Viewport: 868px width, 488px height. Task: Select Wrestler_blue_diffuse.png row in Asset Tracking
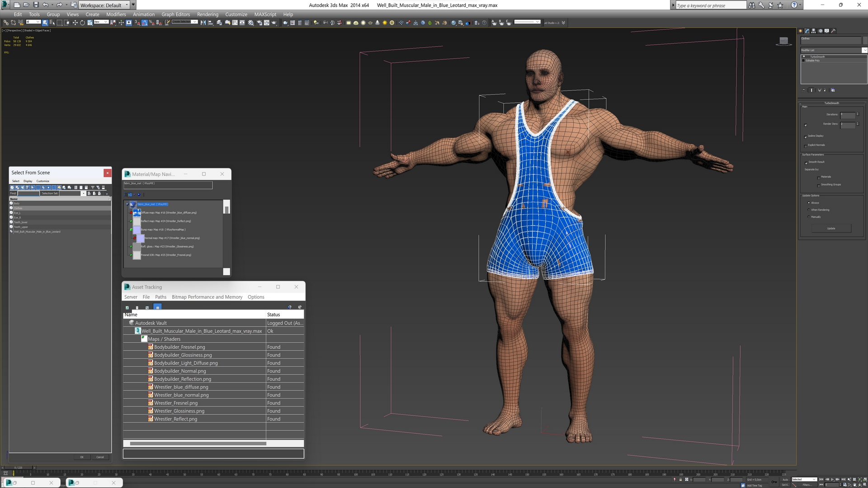click(213, 387)
